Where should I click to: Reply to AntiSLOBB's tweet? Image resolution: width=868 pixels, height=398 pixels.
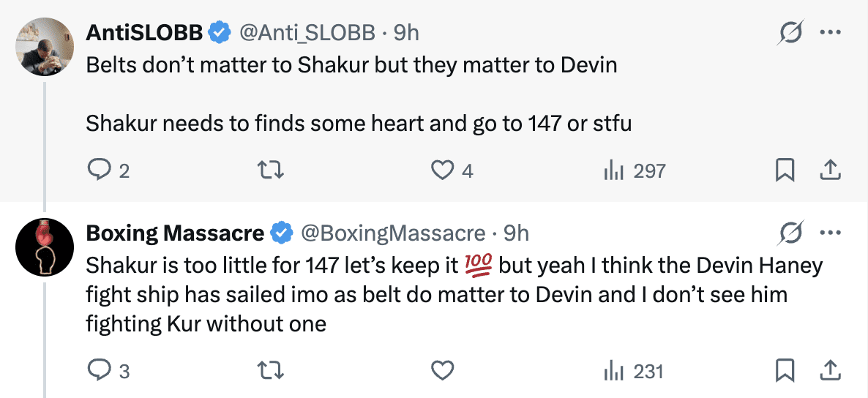click(x=98, y=170)
